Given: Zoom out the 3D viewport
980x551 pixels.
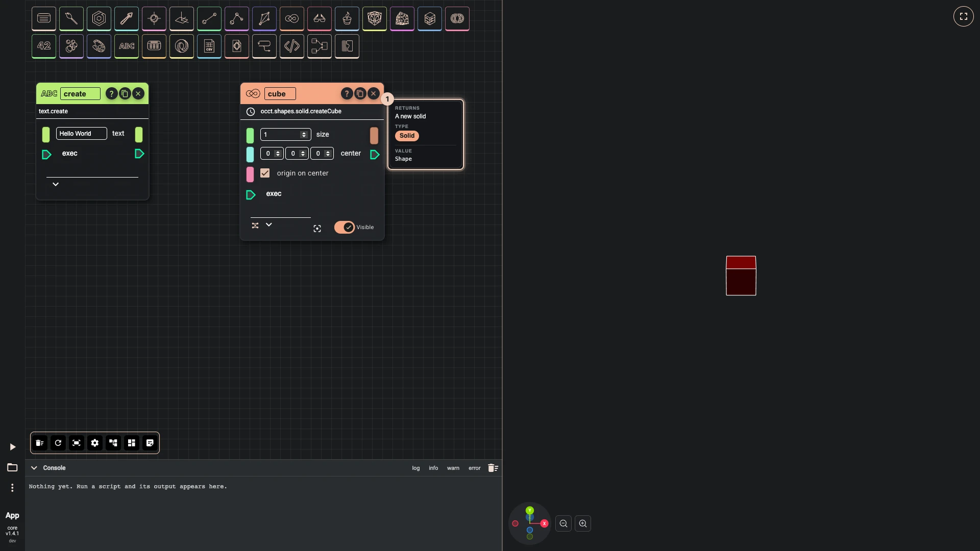Looking at the screenshot, I should (563, 523).
